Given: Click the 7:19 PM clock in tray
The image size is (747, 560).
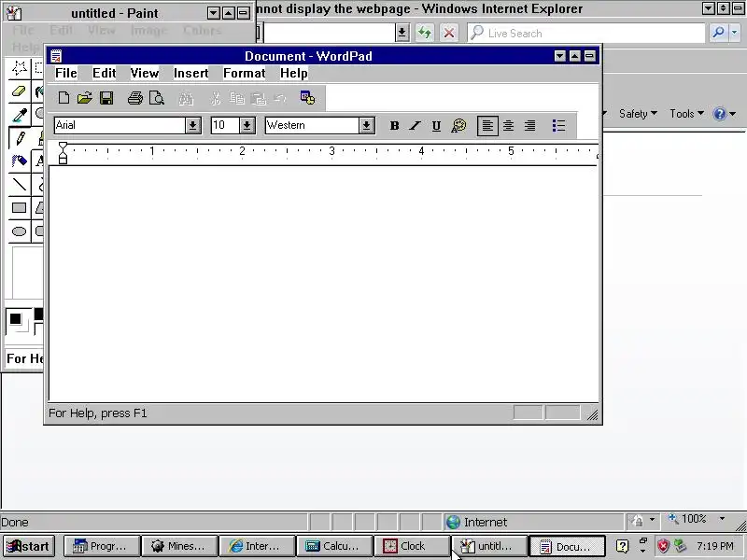Looking at the screenshot, I should 715,546.
